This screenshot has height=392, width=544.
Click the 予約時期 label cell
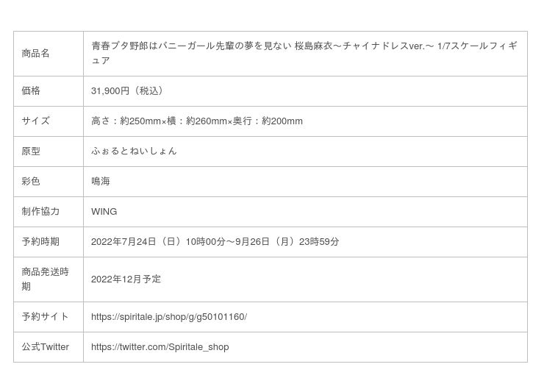(40, 242)
